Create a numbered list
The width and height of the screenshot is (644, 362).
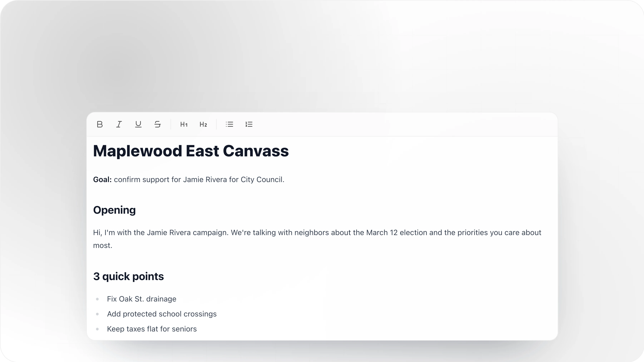[x=249, y=124]
